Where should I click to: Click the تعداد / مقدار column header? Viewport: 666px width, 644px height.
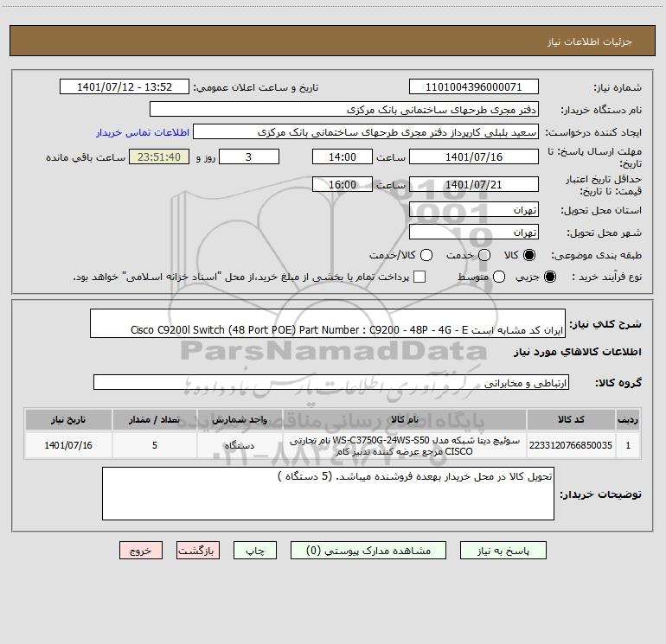[x=155, y=420]
